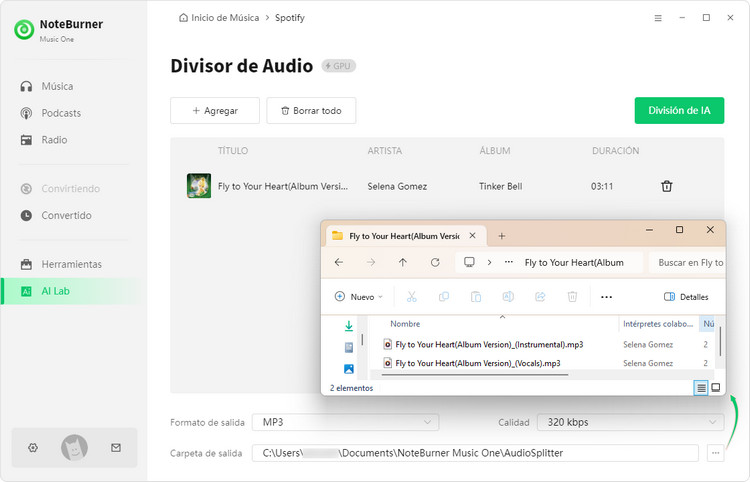Open more options ellipsis in Explorer toolbar
Image resolution: width=750 pixels, height=482 pixels.
click(607, 297)
